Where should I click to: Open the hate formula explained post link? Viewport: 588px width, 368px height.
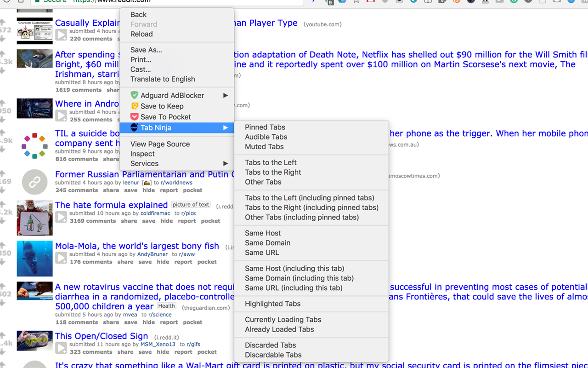coord(112,205)
